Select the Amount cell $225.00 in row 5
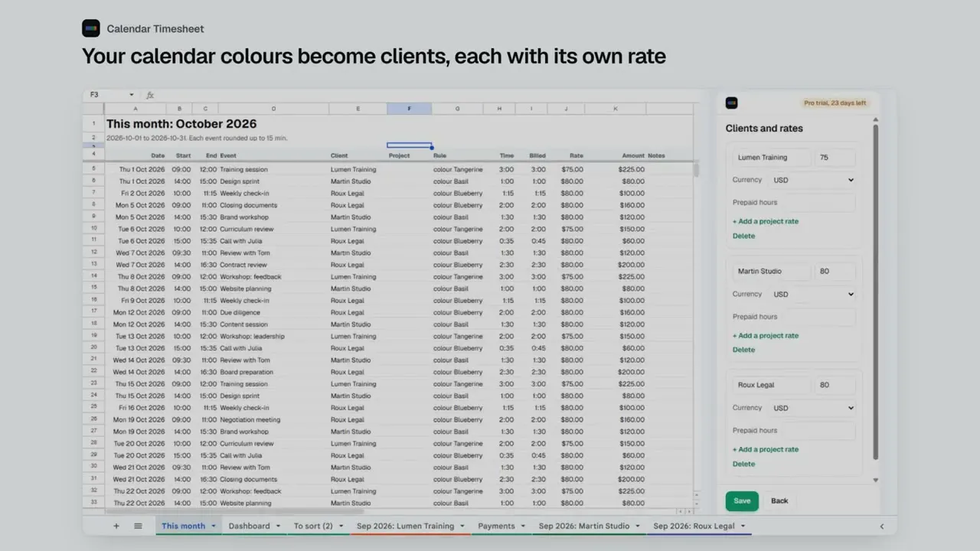This screenshot has height=551, width=980. tap(616, 169)
